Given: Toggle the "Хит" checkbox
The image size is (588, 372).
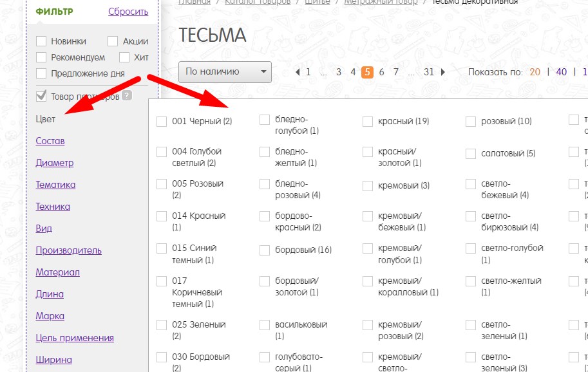Looking at the screenshot, I should [x=124, y=57].
